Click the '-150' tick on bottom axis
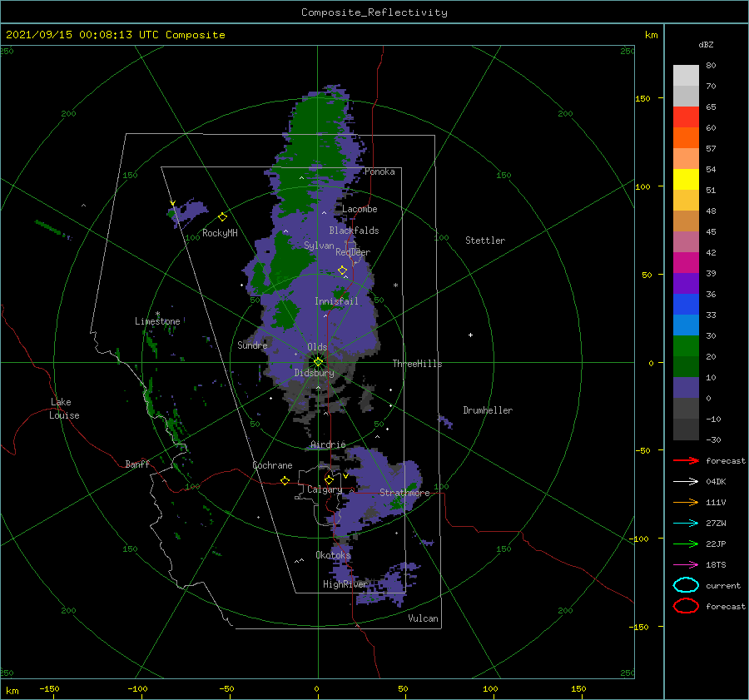The image size is (749, 700). [49, 688]
